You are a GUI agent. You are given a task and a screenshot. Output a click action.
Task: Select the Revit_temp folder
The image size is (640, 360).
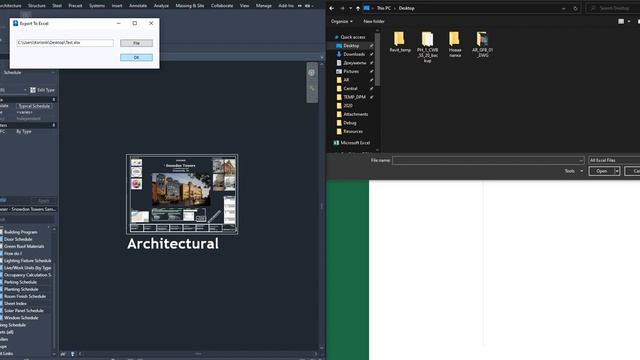point(400,42)
